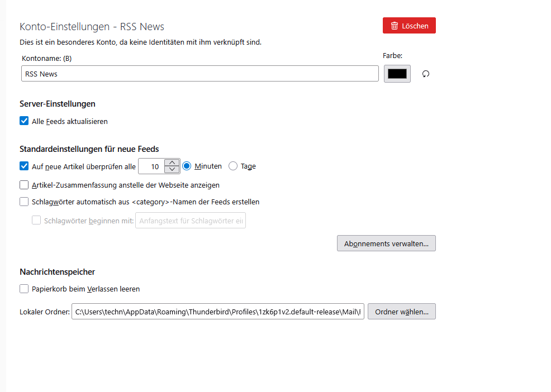Select the Tage radio button

click(233, 166)
